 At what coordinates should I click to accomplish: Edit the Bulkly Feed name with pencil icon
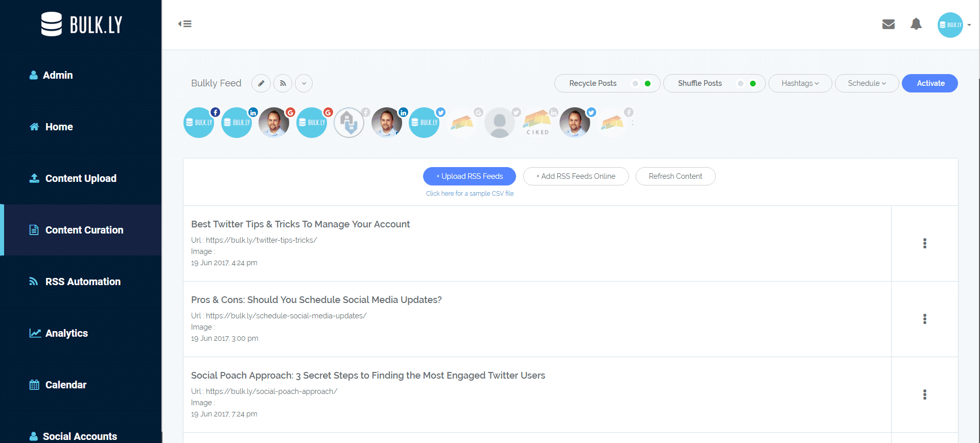point(261,83)
